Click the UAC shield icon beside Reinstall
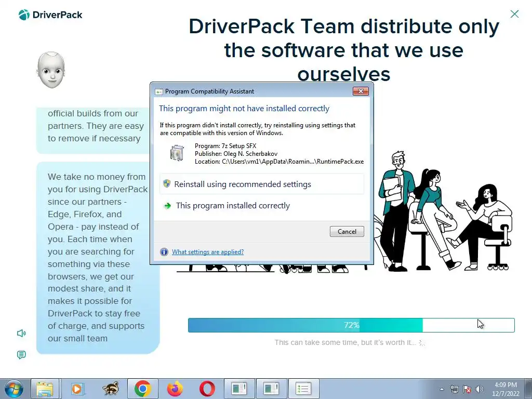This screenshot has height=399, width=532. (167, 183)
